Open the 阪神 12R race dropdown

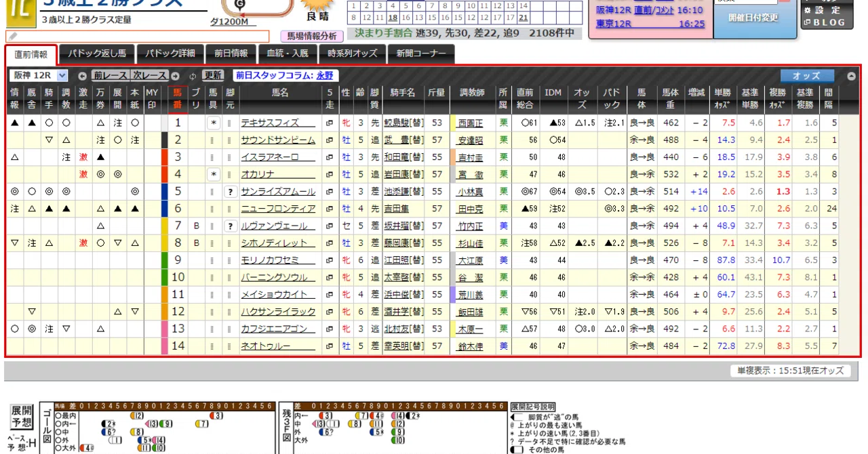tap(39, 76)
